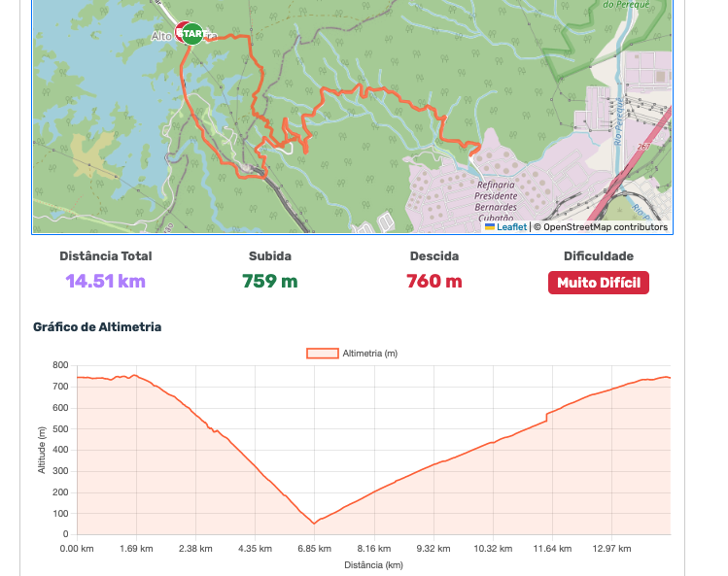Click the Ukrainian flag icon beside Leaflet

pyautogui.click(x=490, y=227)
